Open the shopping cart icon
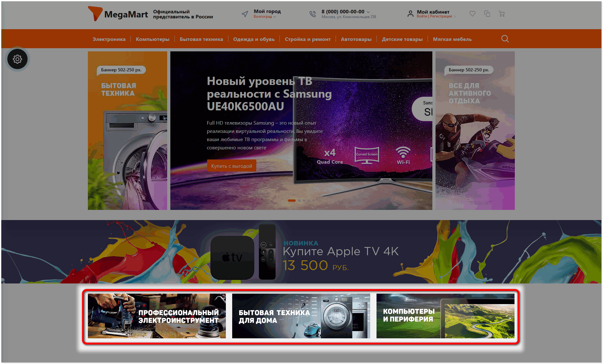 pos(501,14)
